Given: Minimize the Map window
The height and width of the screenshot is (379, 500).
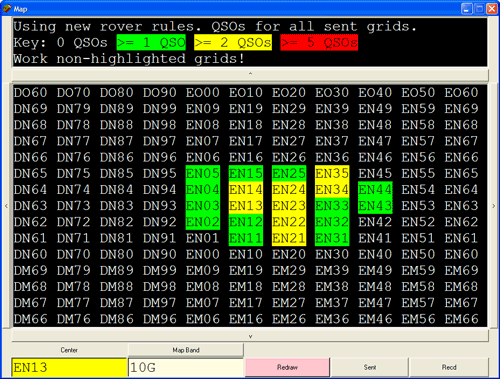Looking at the screenshot, I should click(x=467, y=9).
